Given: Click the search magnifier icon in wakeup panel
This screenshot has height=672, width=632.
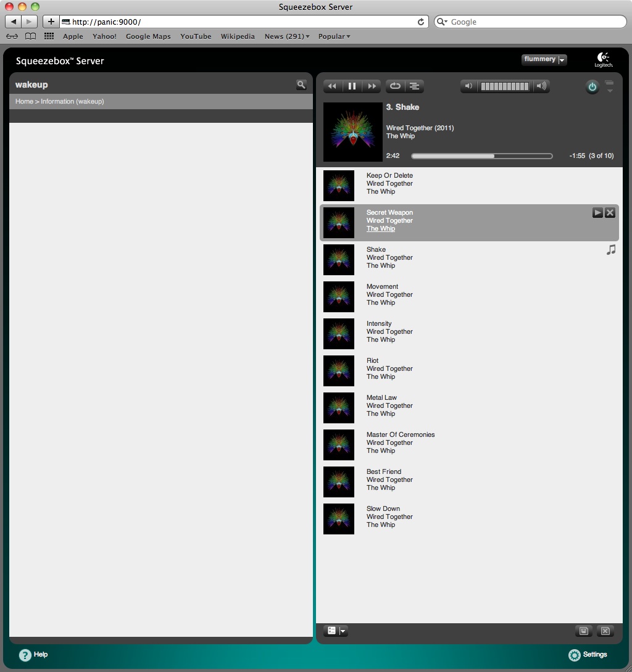Looking at the screenshot, I should click(x=301, y=85).
